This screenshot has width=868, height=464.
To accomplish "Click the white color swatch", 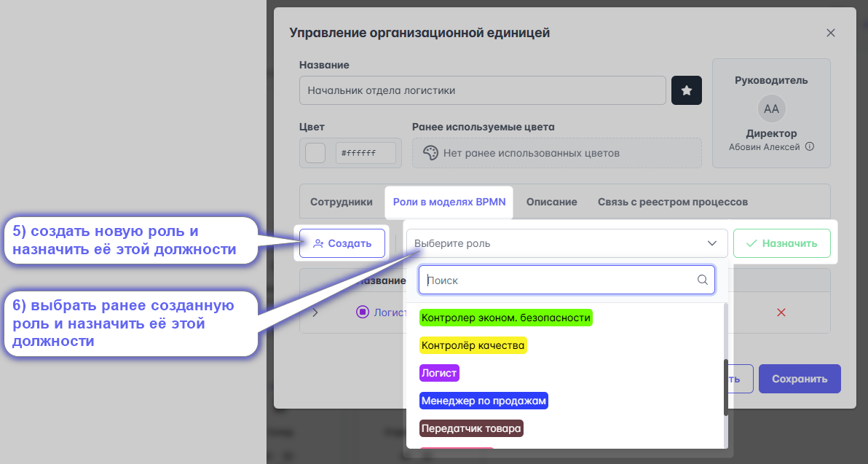I will pyautogui.click(x=315, y=153).
